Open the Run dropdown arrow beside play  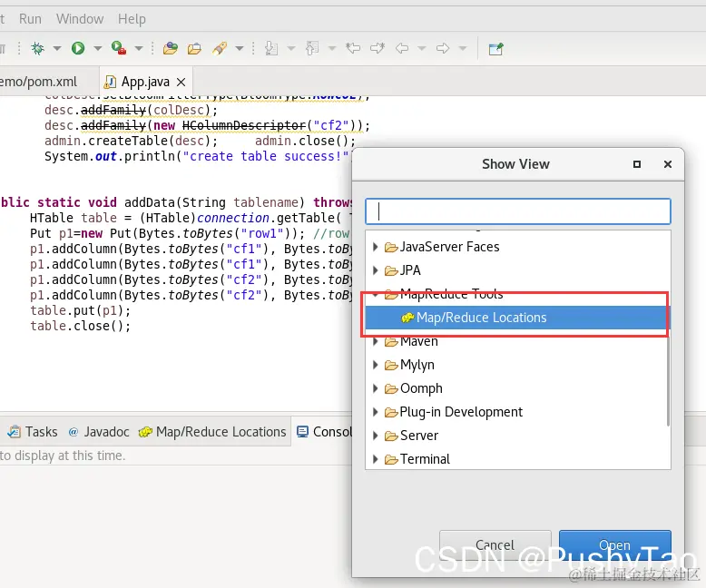[x=98, y=48]
